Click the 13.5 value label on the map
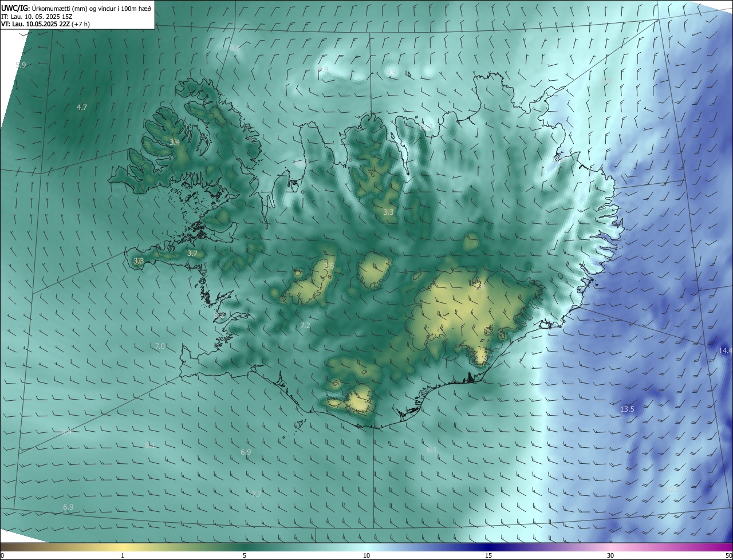Viewport: 733px width, 560px height. pos(628,409)
